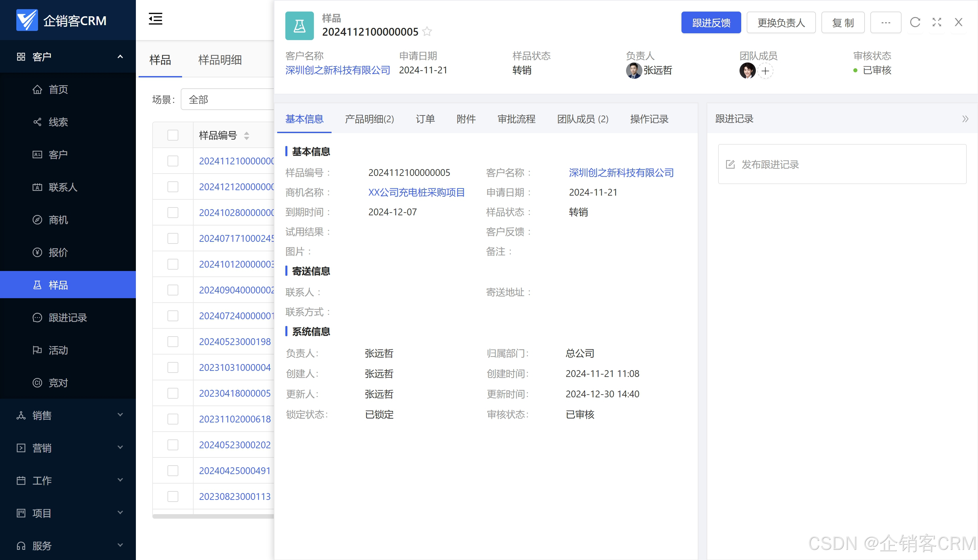978x560 pixels.
Task: Collapse the sidebar with the menu fold icon
Action: coord(156,18)
